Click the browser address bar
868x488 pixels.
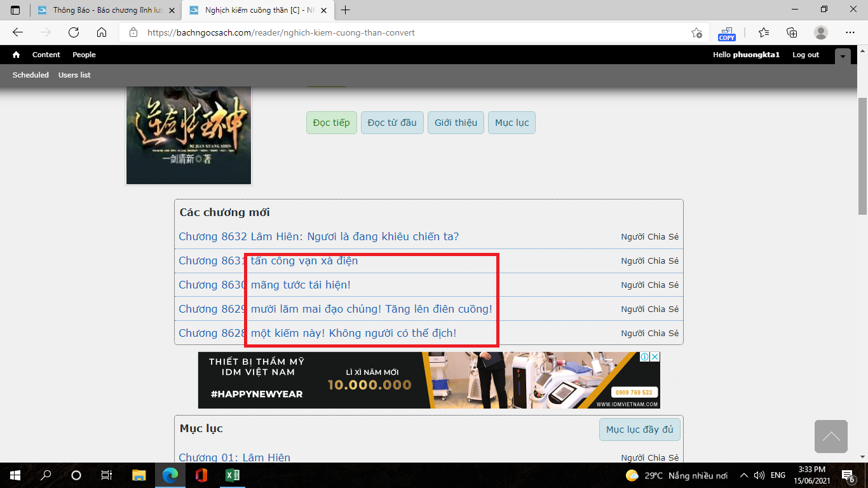(x=407, y=32)
